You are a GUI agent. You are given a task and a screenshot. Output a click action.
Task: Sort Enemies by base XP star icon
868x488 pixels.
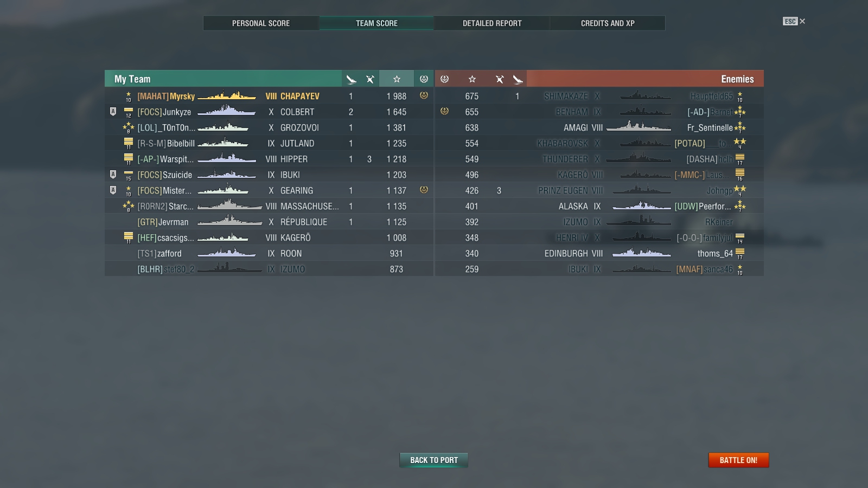(x=472, y=79)
